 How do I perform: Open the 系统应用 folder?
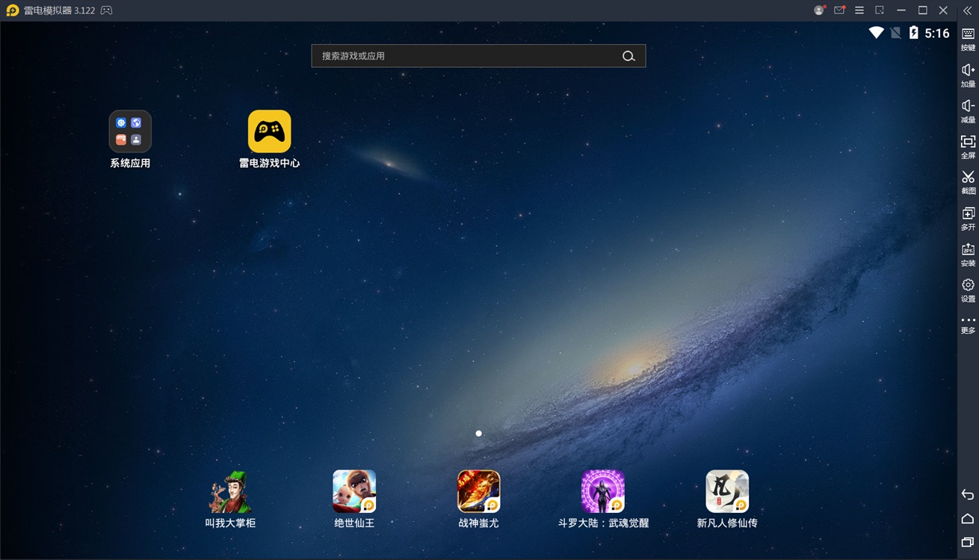(x=130, y=131)
